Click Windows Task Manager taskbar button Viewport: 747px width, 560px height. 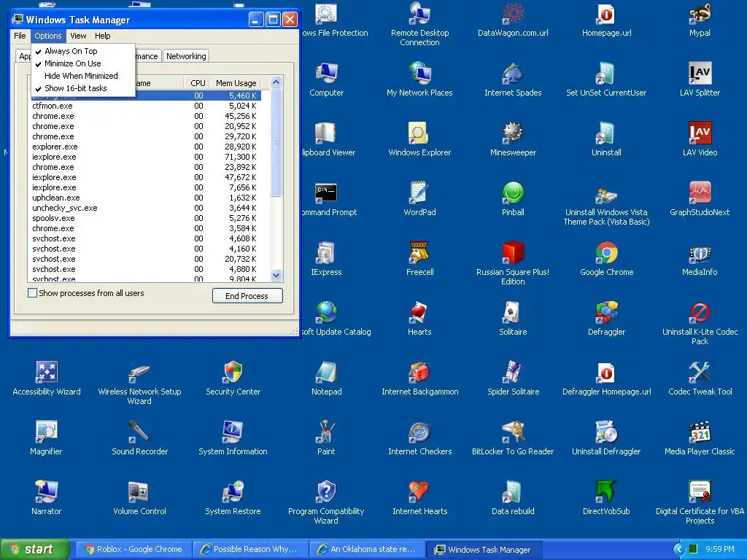coord(483,549)
